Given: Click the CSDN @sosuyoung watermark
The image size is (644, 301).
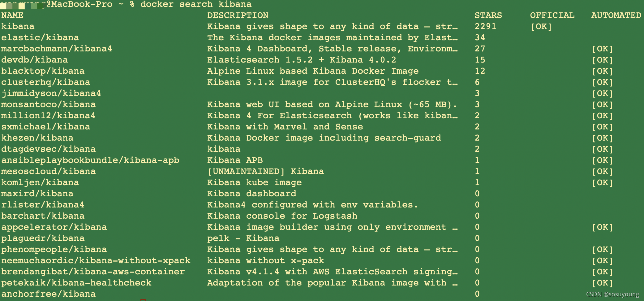Looking at the screenshot, I should click(x=612, y=294).
